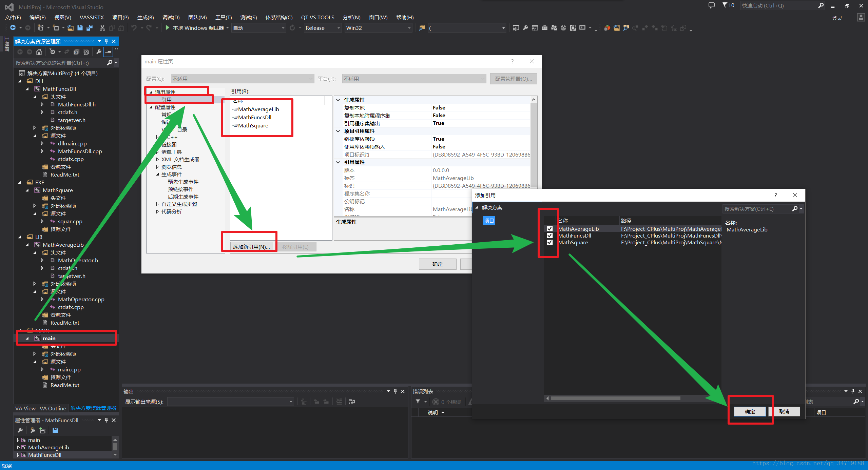Screen dimensions: 868x470
Task: Uncheck the MathFuncsDll reference checkbox
Action: coord(550,236)
